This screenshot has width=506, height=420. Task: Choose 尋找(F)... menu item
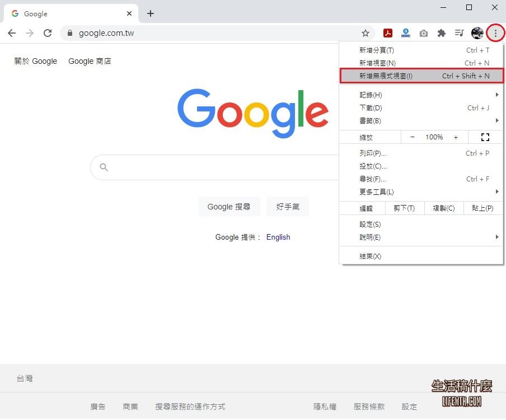click(x=421, y=179)
